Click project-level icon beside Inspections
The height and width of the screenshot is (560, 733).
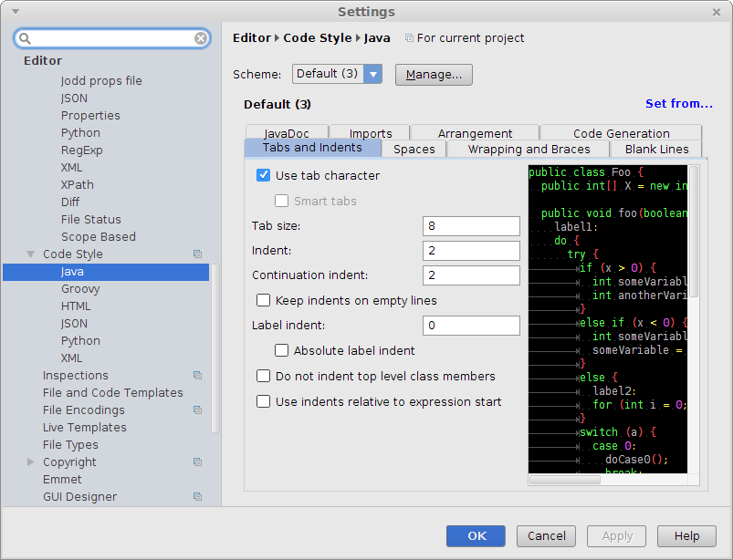197,376
